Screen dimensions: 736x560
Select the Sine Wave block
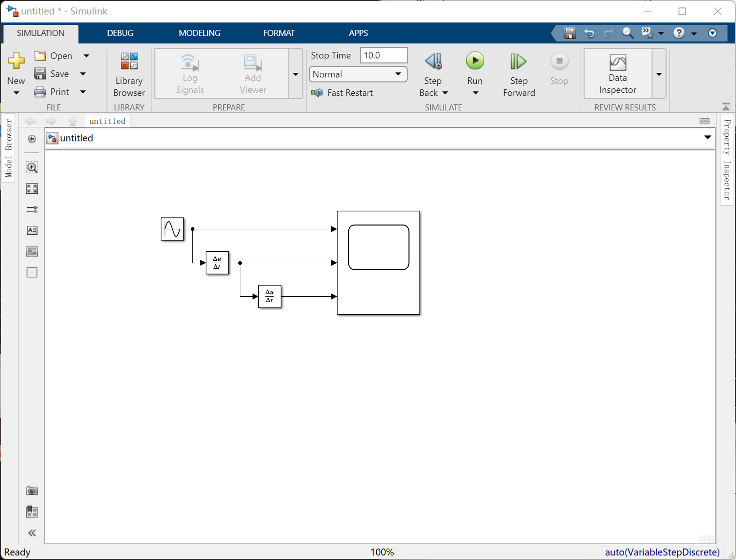(172, 229)
